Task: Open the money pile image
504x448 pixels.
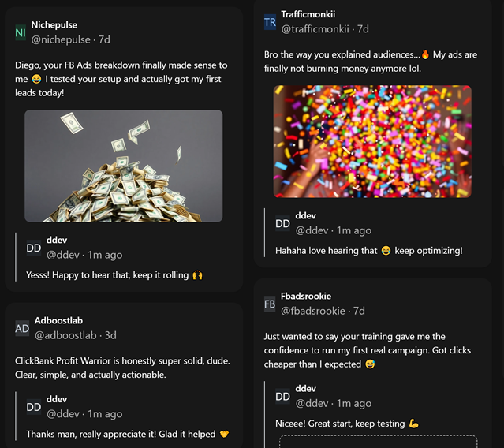Action: [x=123, y=166]
